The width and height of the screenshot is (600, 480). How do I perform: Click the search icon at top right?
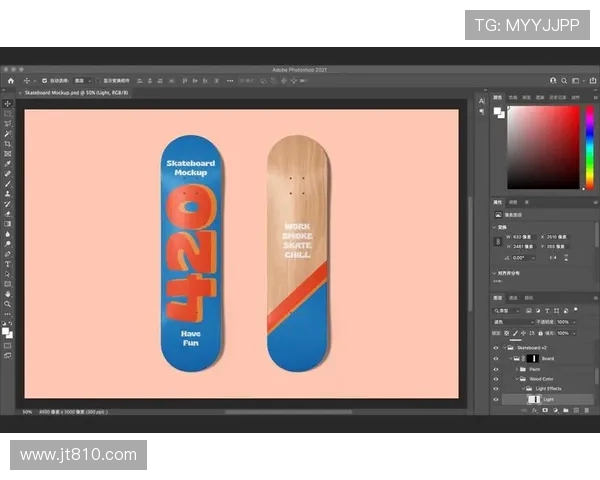click(561, 80)
